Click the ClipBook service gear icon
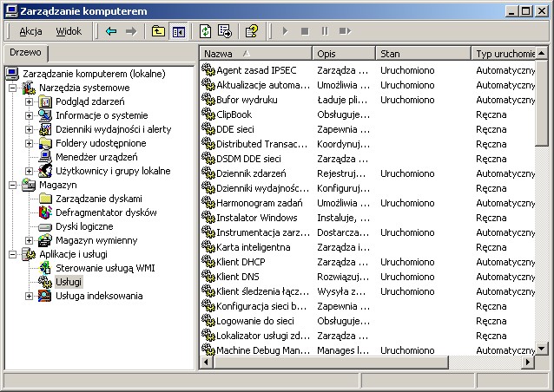554x392 pixels. click(208, 114)
